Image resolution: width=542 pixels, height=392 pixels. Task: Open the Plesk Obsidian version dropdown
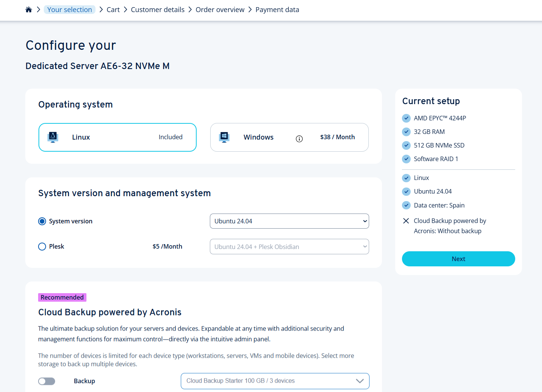(x=289, y=247)
